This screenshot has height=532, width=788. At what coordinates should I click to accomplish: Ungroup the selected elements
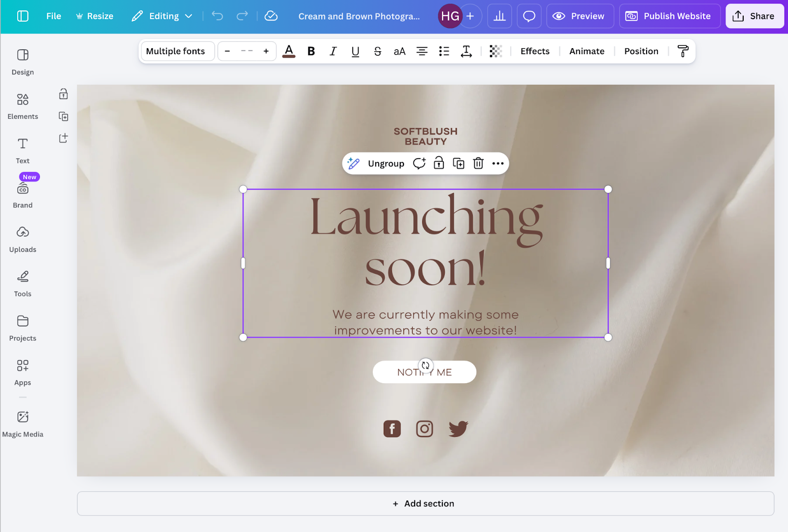click(386, 163)
